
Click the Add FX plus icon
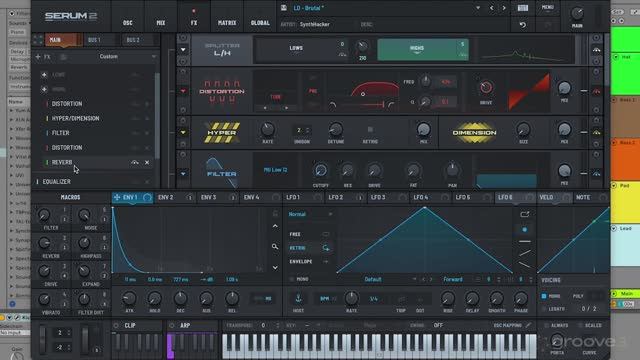pyautogui.click(x=38, y=57)
